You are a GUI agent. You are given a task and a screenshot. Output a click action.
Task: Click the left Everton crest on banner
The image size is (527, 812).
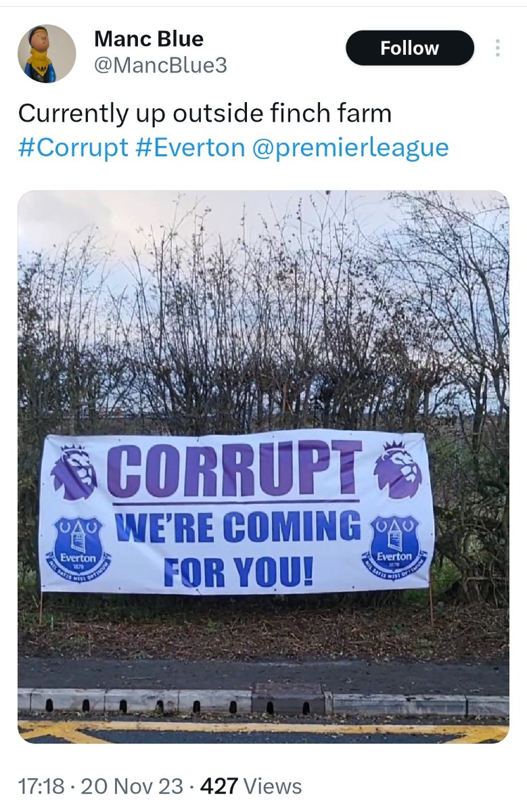[78, 547]
